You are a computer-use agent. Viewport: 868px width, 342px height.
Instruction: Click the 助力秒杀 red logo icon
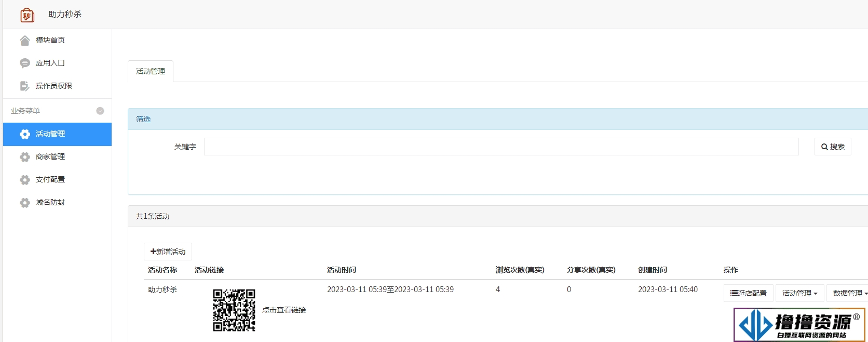[27, 15]
